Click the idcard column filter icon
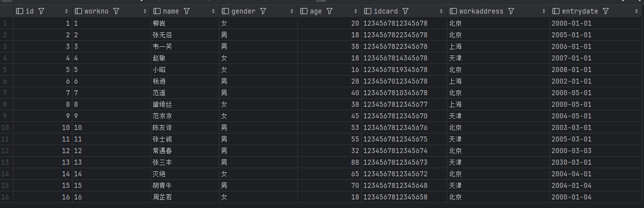The image size is (644, 208). (406, 11)
